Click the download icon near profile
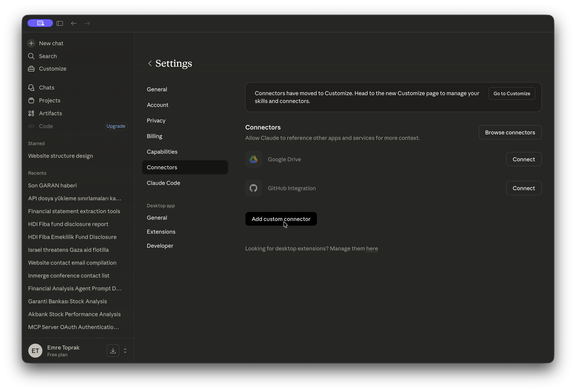This screenshot has width=576, height=392. (113, 351)
